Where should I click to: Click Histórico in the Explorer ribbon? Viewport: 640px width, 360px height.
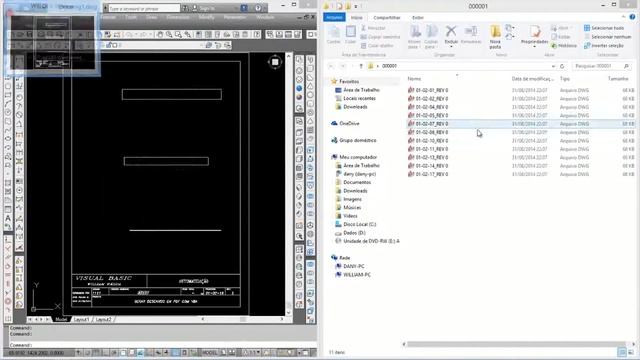[x=564, y=46]
